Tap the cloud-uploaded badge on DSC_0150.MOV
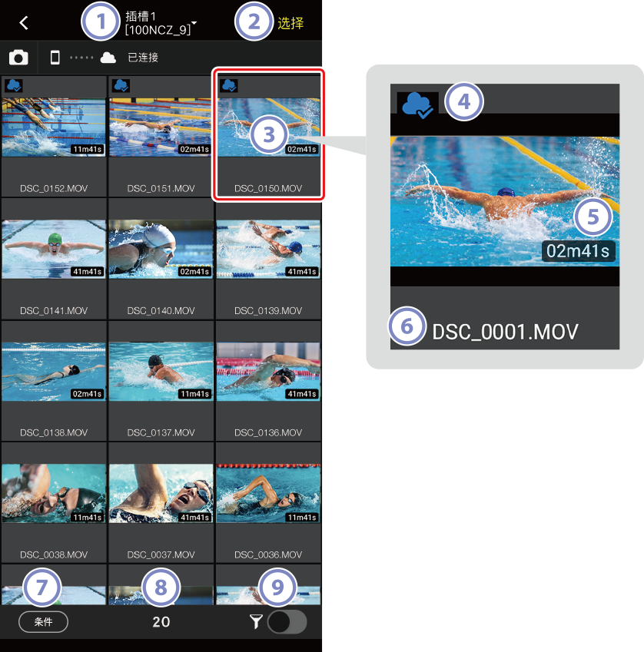Image resolution: width=644 pixels, height=652 pixels. point(229,86)
